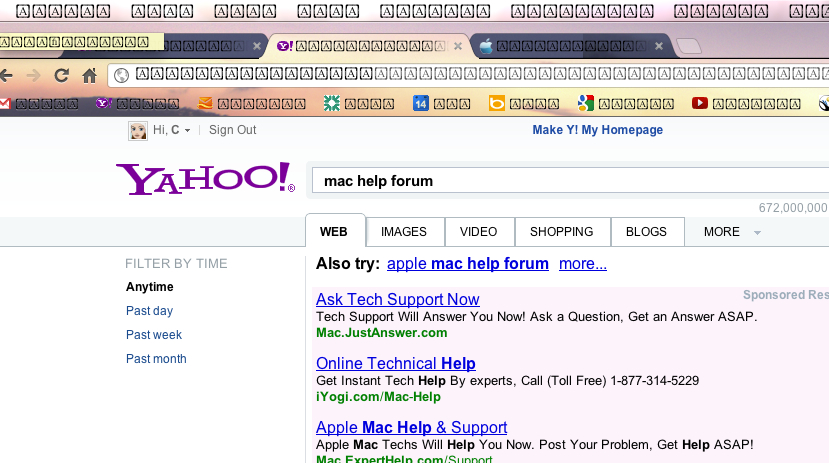Click the FILTER BY TIME heading
This screenshot has height=463, width=829.
tap(176, 263)
